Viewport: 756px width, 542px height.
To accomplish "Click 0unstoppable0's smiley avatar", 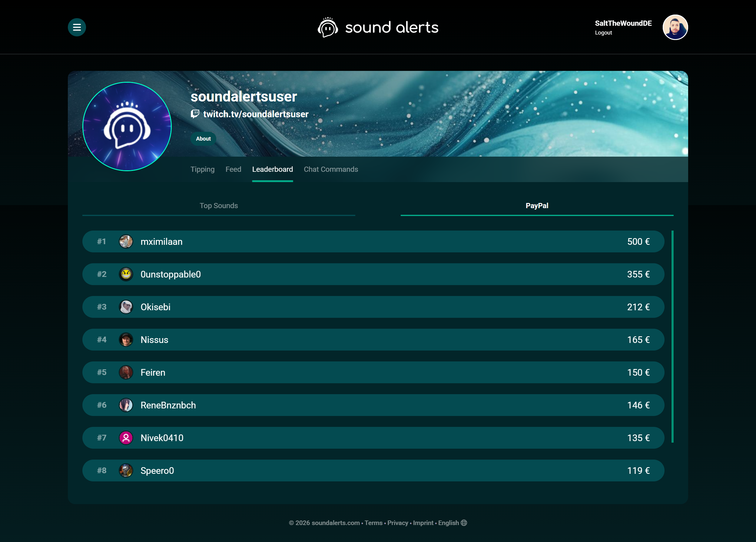I will point(126,274).
